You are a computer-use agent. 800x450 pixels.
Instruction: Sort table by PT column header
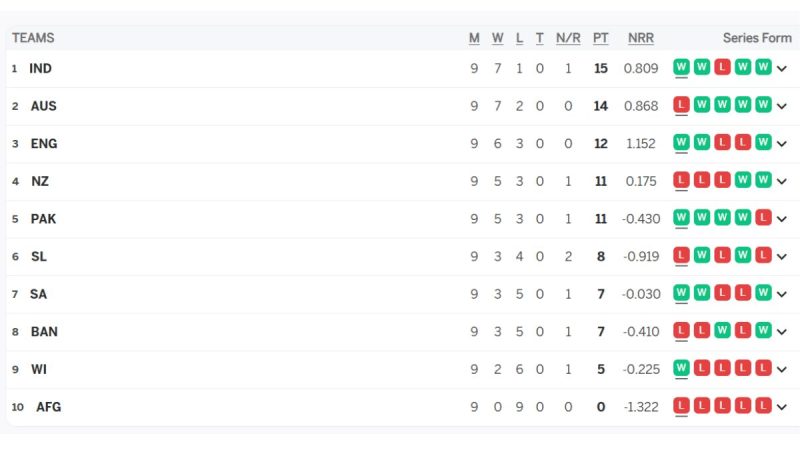tap(600, 38)
